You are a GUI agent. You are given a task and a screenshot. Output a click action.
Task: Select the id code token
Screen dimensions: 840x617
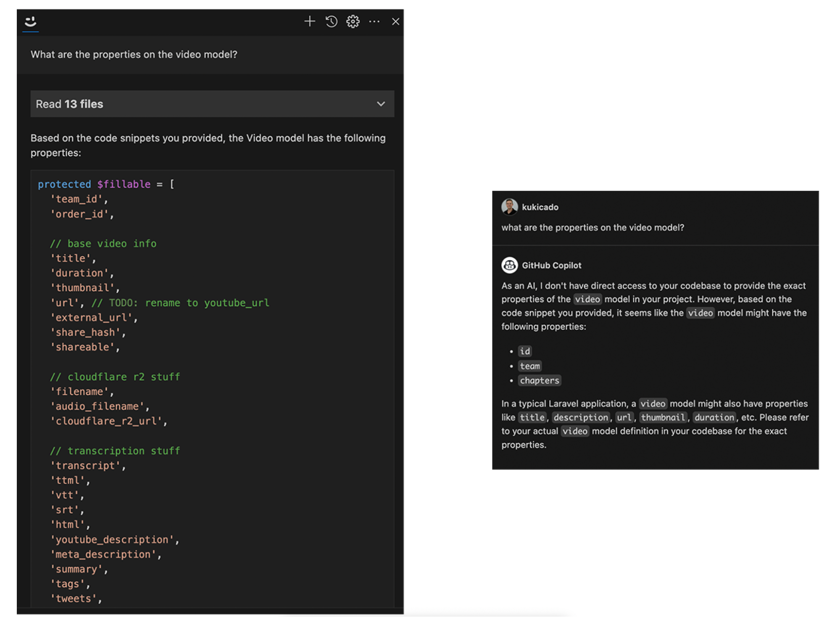click(x=525, y=351)
